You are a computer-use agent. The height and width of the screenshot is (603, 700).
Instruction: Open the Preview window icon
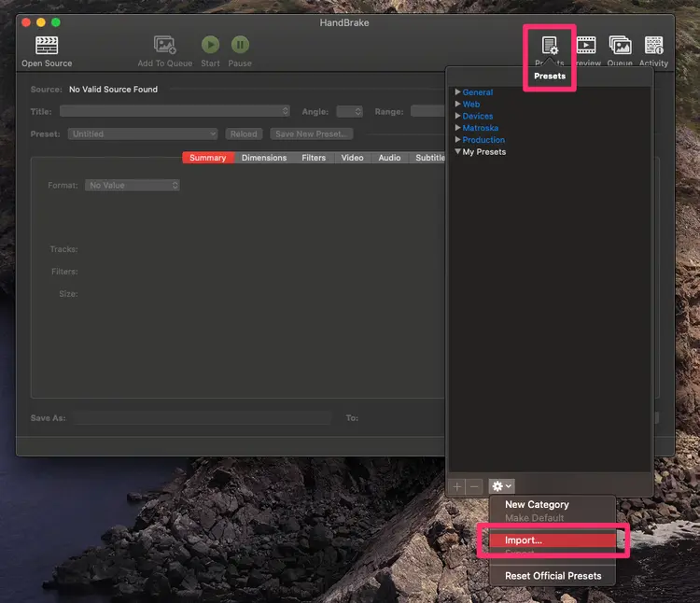point(586,45)
